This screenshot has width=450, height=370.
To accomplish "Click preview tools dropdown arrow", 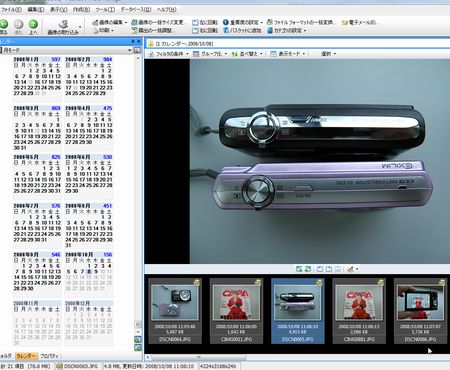I will [357, 269].
